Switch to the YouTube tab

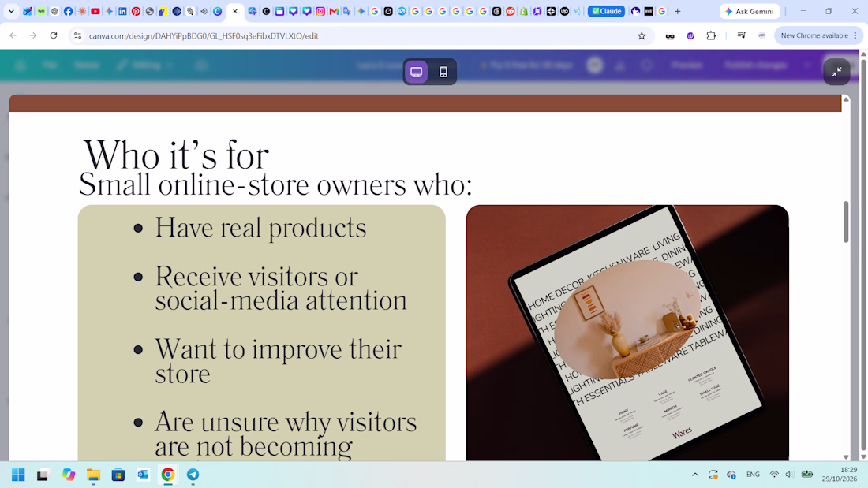95,11
